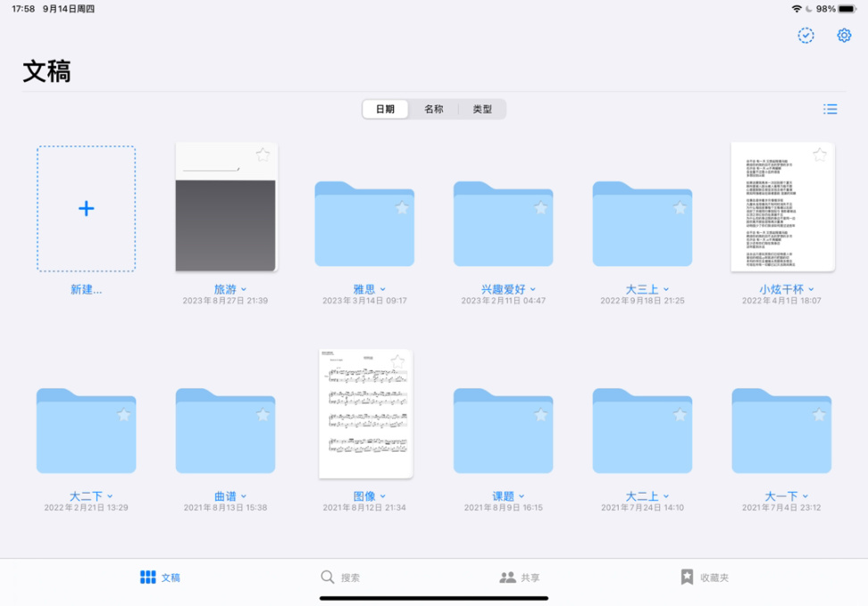Click the 课题 folder title
This screenshot has width=868, height=606.
tap(503, 496)
